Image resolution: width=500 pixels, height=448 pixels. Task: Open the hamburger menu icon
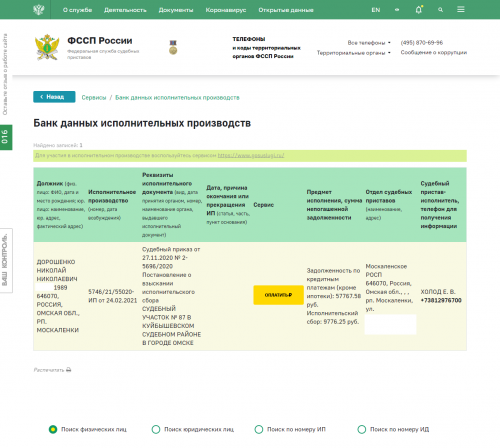pos(461,10)
